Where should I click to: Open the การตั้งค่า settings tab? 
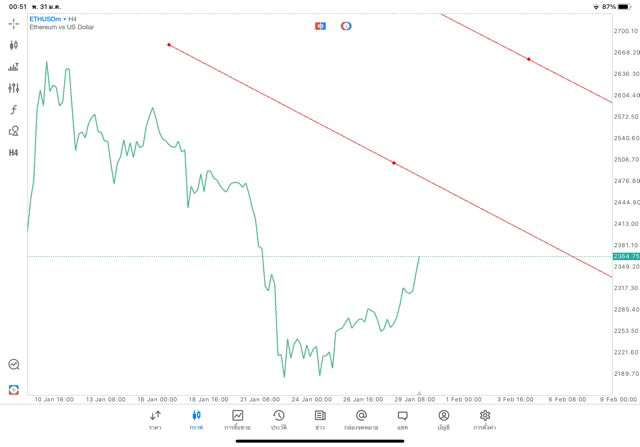coord(484,419)
